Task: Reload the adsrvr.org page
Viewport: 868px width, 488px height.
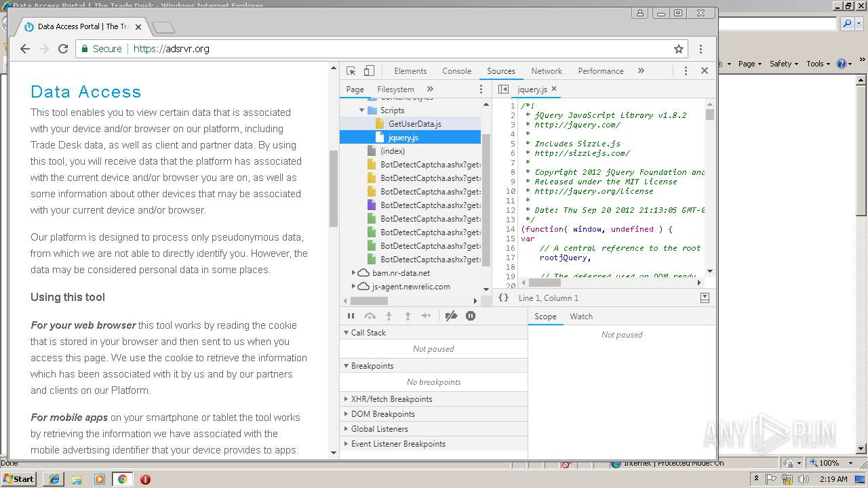Action: pos(63,49)
